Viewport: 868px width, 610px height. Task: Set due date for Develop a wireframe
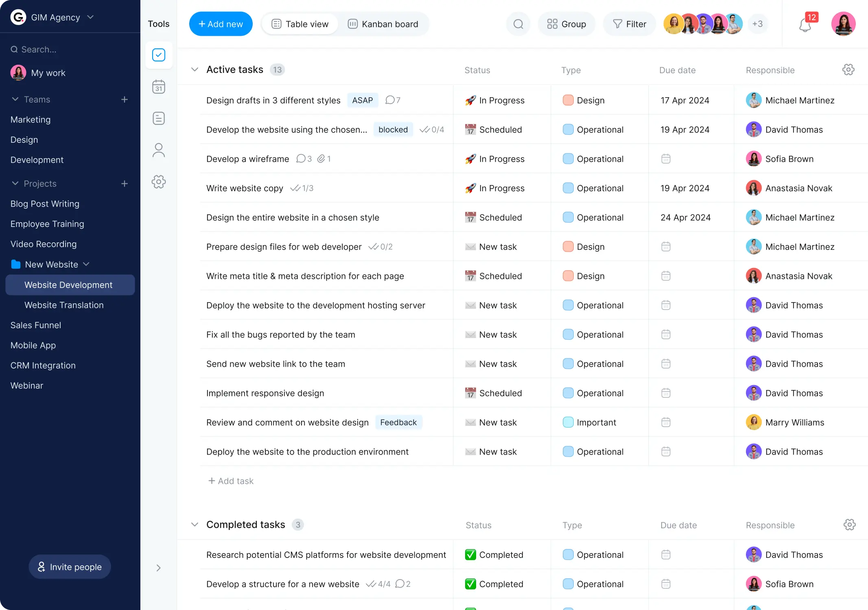(x=666, y=159)
